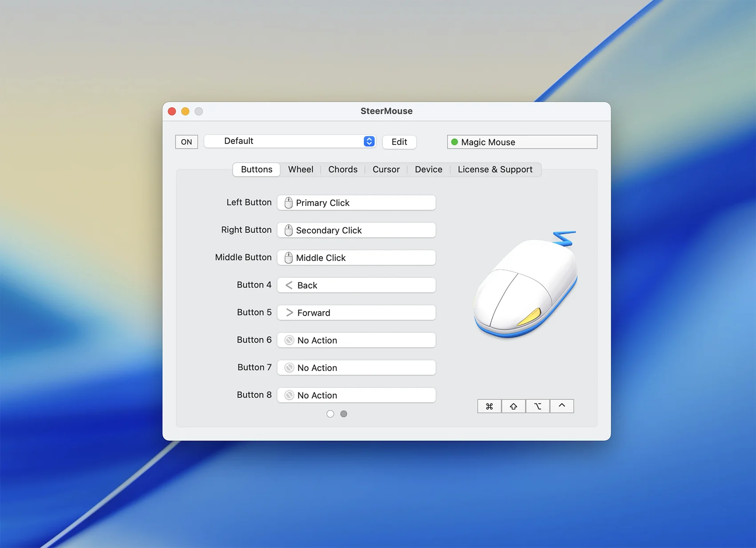Click the "Button 4" label
The image size is (756, 548).
[254, 285]
